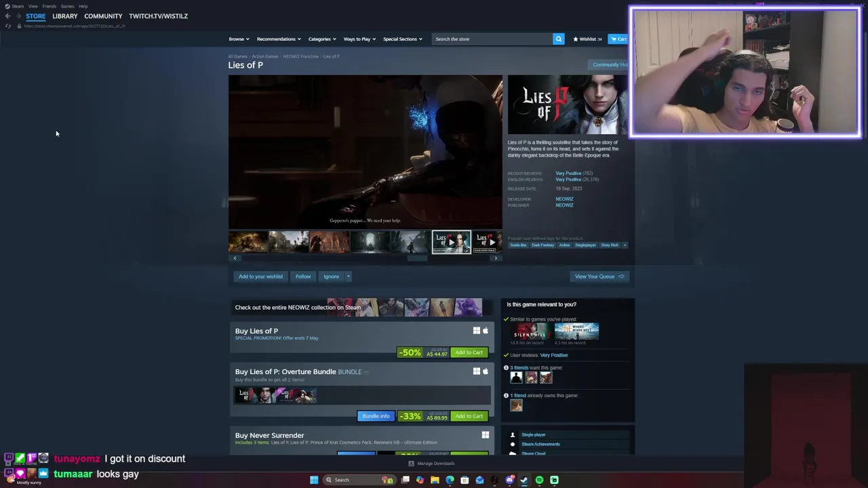Screen dimensions: 868x488
Task: Expand the Recommendations dropdown
Action: click(278, 39)
